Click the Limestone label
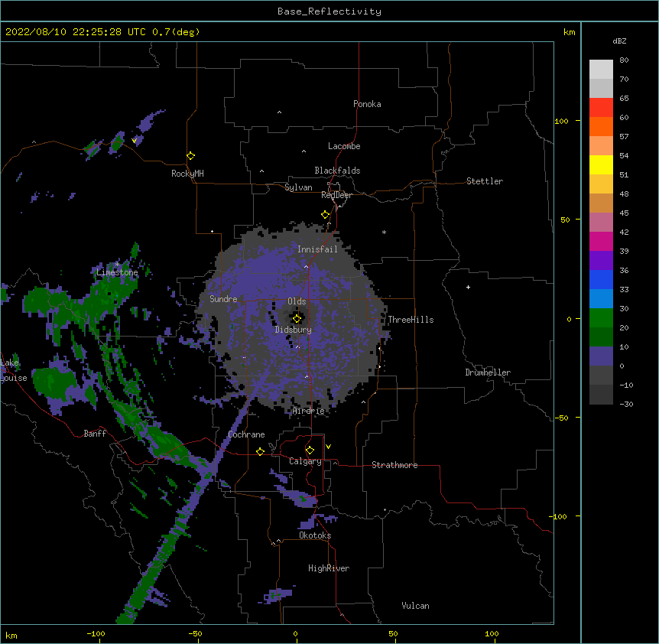Screen dimensions: 659x644 pos(117,272)
